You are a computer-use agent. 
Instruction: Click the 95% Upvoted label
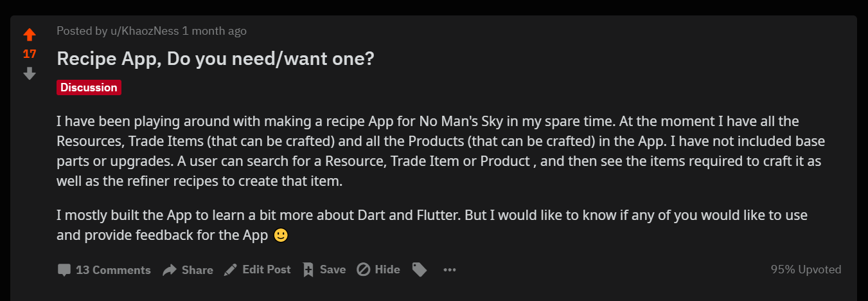click(806, 269)
